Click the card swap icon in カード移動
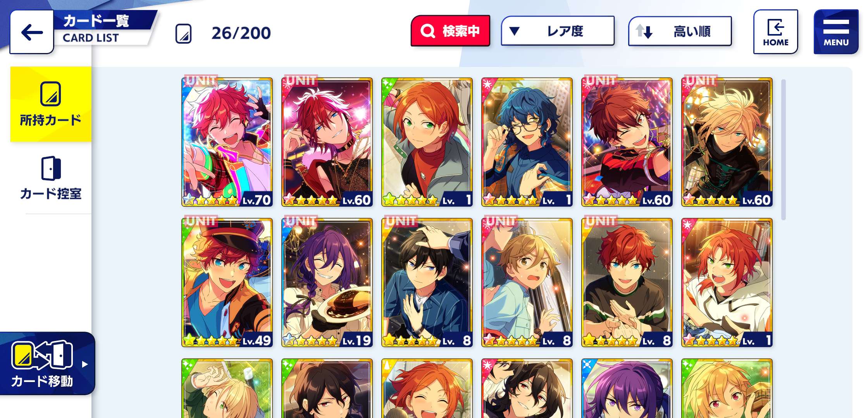Screen dimensions: 868x418 click(x=42, y=355)
